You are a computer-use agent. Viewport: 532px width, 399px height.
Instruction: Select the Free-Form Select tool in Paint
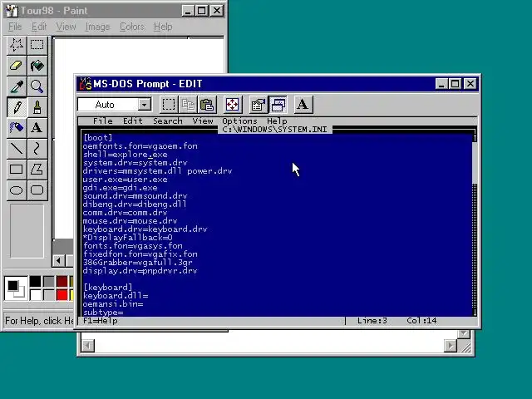pyautogui.click(x=17, y=45)
